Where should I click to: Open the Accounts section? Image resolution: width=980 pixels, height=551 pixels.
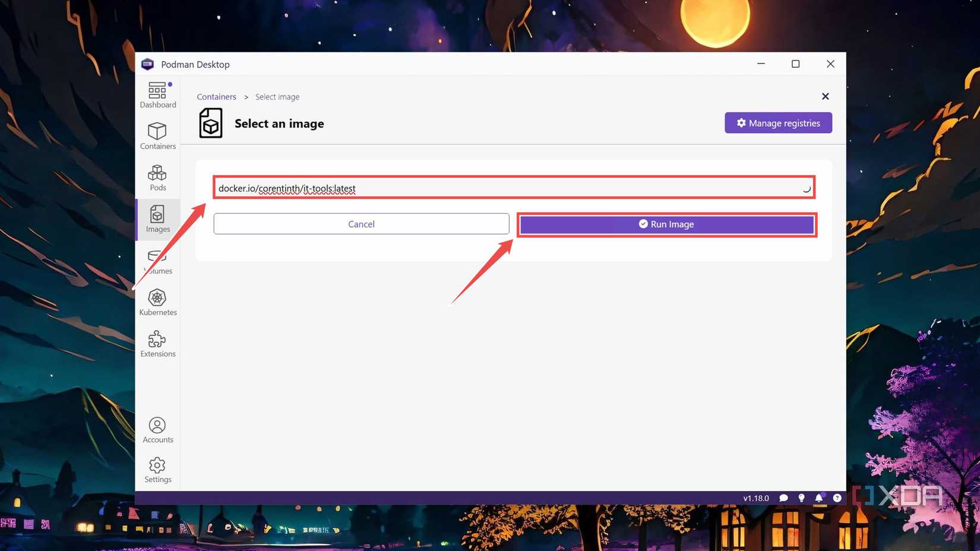[157, 429]
